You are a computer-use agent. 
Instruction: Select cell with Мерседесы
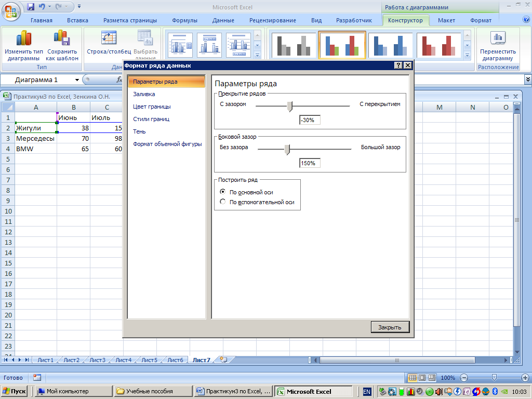tap(36, 138)
